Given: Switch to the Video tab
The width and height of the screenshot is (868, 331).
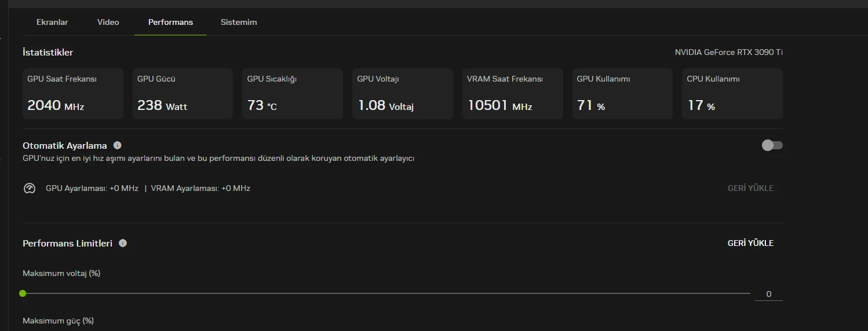Looking at the screenshot, I should 108,22.
